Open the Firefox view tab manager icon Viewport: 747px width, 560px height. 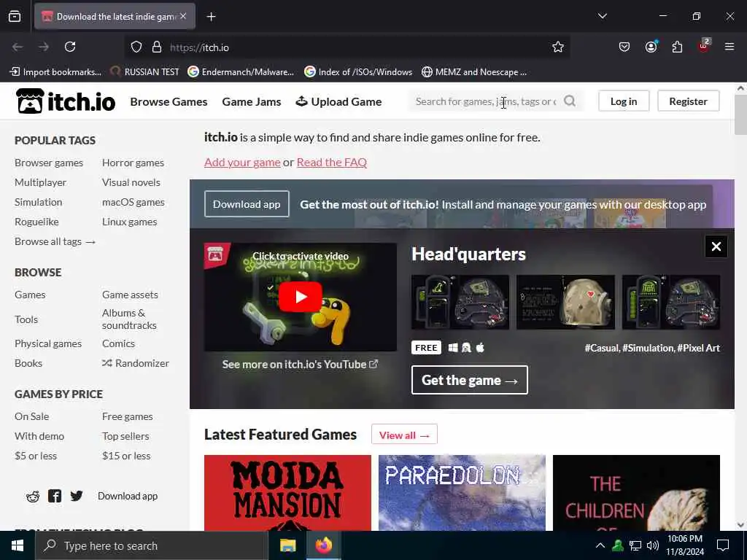pos(15,17)
